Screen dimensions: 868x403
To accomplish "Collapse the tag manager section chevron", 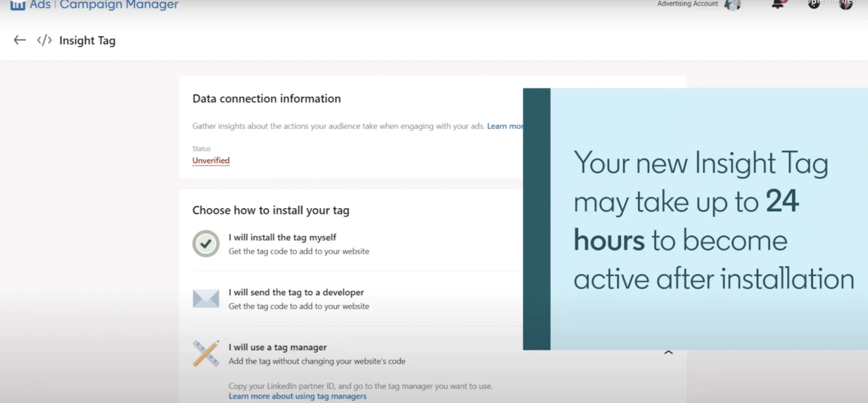I will click(668, 353).
